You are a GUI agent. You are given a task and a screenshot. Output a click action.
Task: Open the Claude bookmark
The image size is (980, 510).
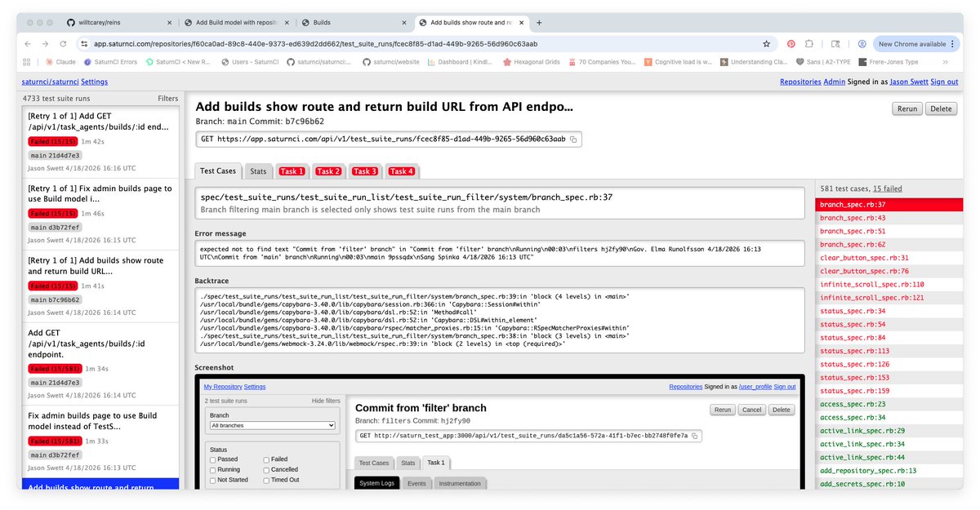[60, 62]
